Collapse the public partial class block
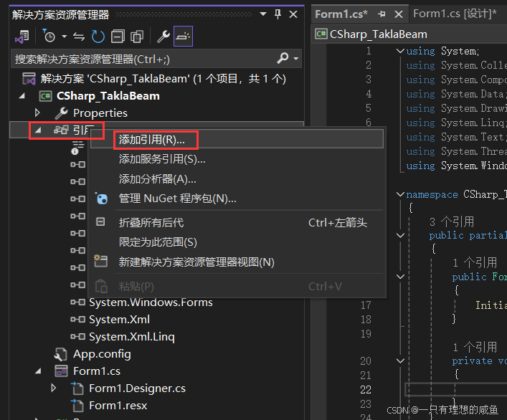The image size is (507, 420). click(x=400, y=236)
